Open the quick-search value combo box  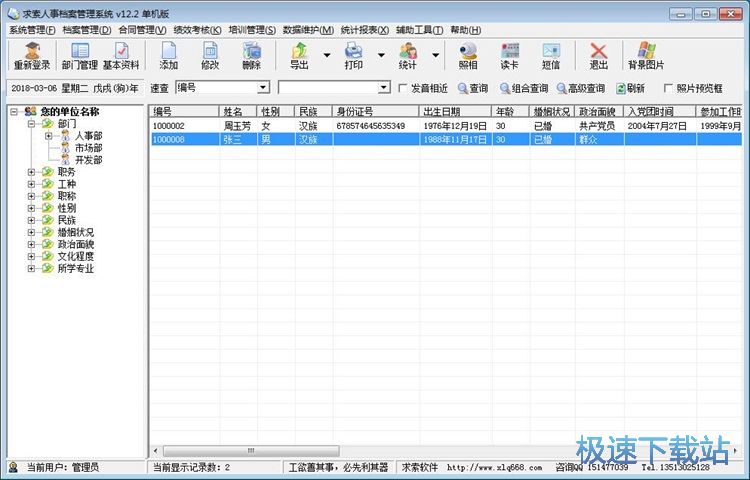pos(384,87)
